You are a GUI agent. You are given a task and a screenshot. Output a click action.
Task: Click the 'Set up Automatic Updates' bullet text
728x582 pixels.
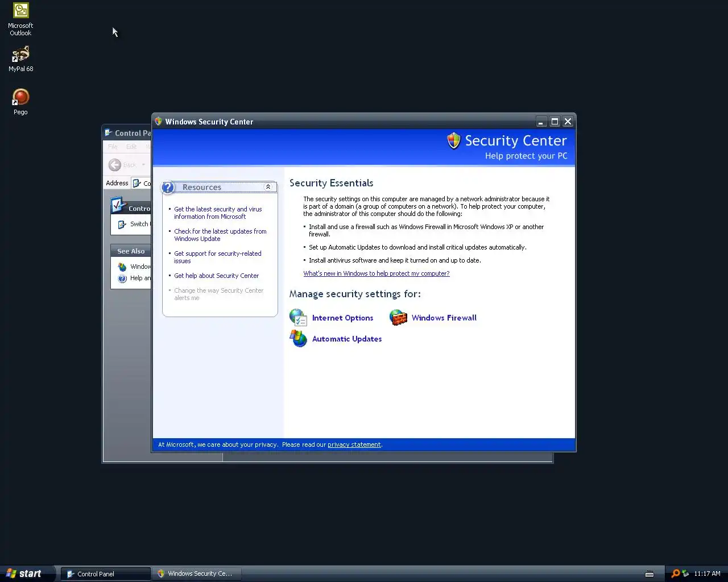click(x=417, y=247)
